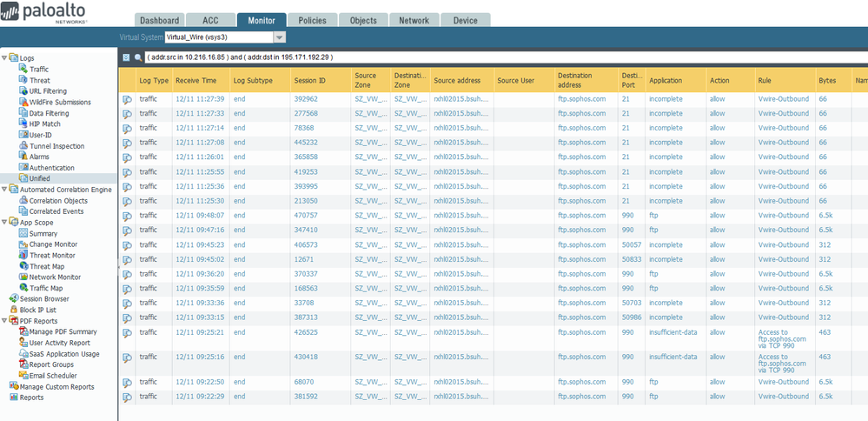Screen dimensions: 868x421
Task: Collapse the PDF Reports tree section
Action: [x=4, y=321]
